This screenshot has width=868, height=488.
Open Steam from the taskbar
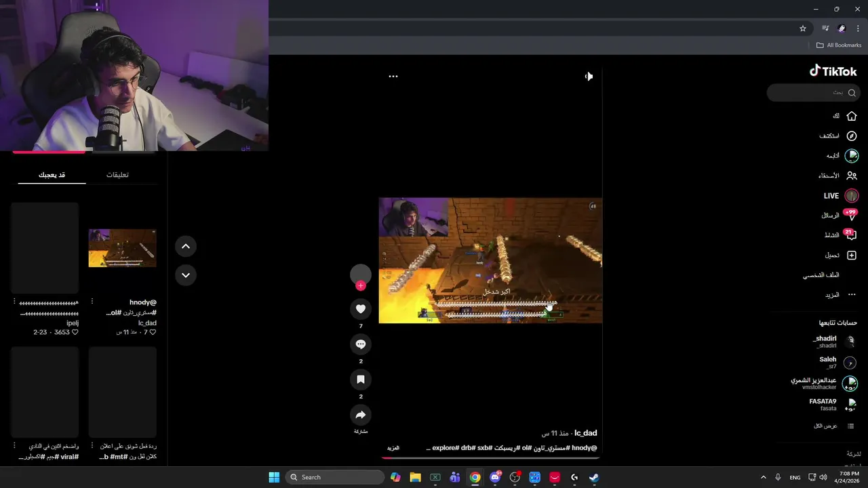[594, 477]
